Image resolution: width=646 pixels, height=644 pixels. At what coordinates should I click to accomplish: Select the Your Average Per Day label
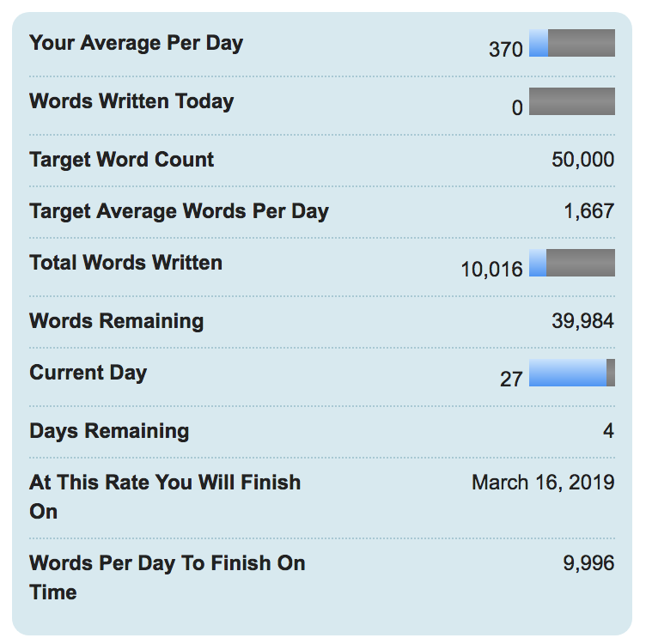point(137,44)
